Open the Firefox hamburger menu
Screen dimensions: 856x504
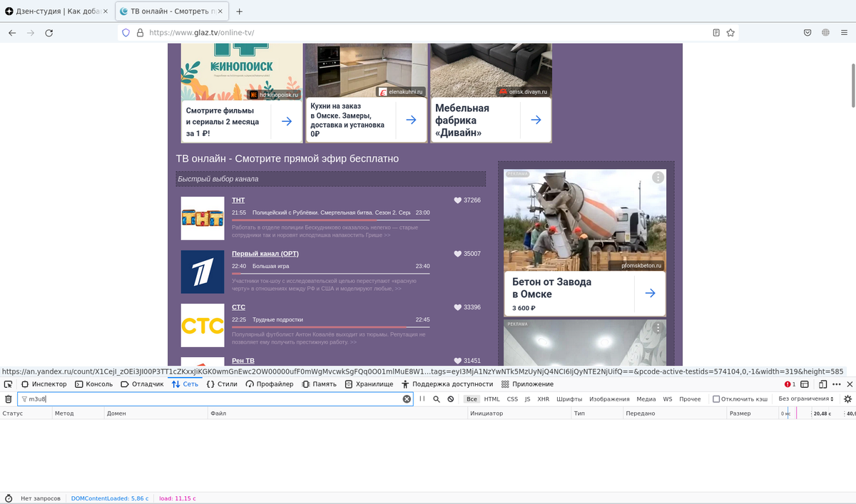click(843, 33)
